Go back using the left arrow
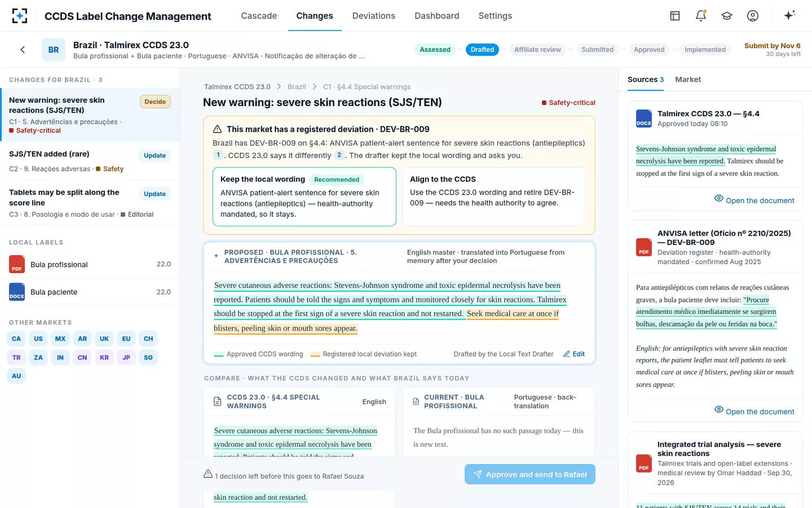812x508 pixels. [x=23, y=50]
